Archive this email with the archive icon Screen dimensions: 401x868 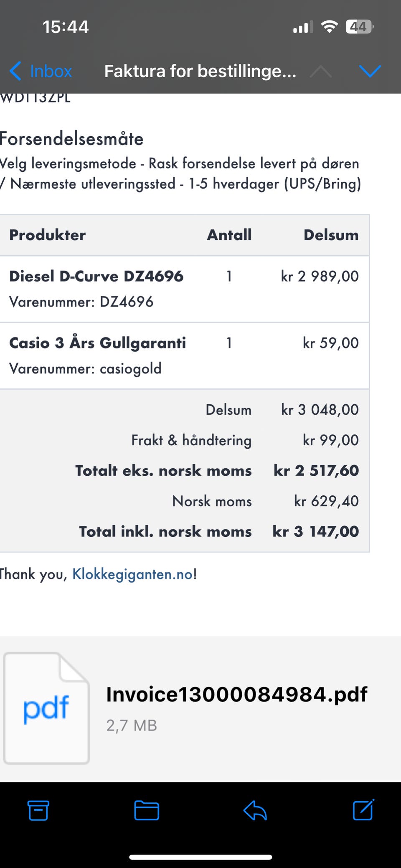tap(38, 810)
